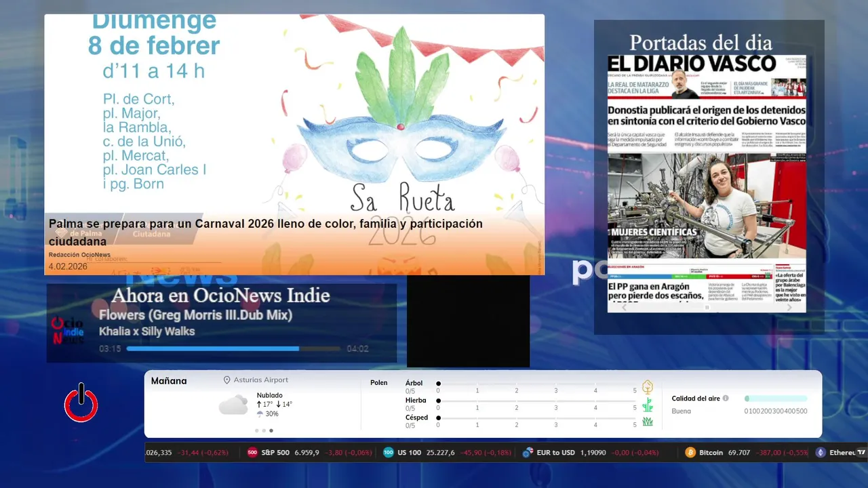Viewport: 868px width, 488px height.
Task: Click the Bitcoin change −387,00 (−0,55%)
Action: (x=782, y=452)
